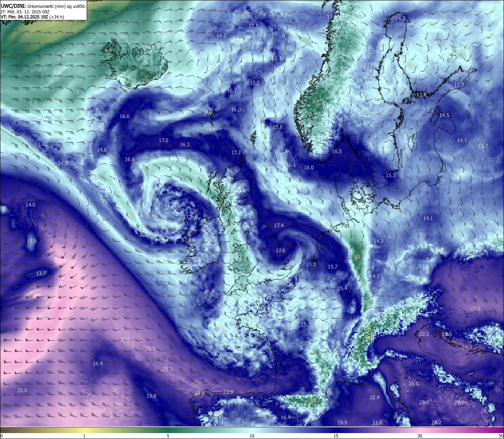Click the 14.8 value label
504x439 pixels.
point(63,163)
